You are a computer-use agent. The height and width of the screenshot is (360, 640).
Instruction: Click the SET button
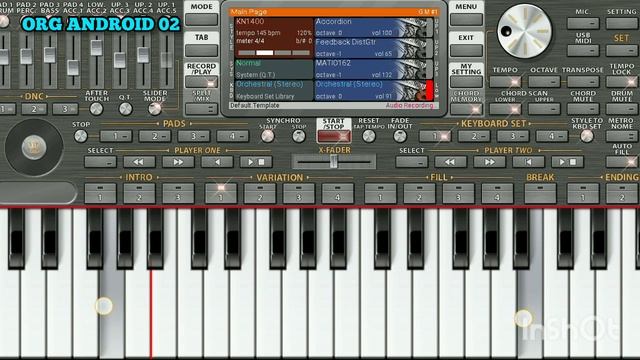click(x=621, y=51)
